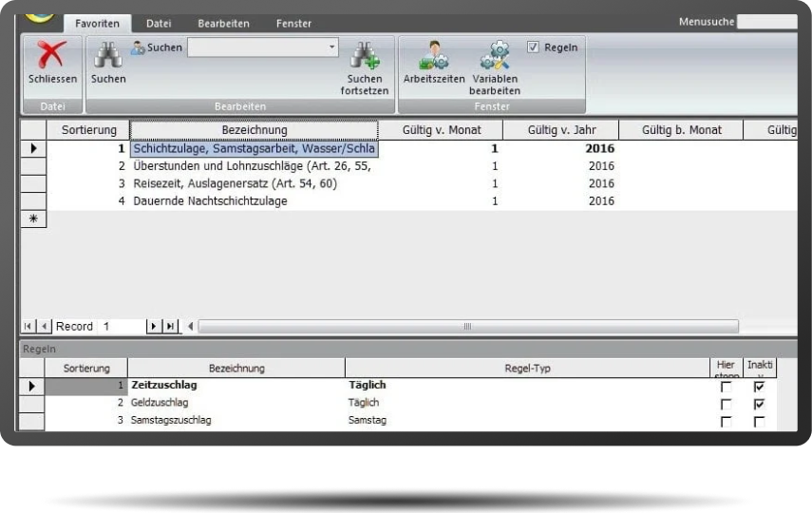Select 'Schichtzulage, Samstagsarbeit, Wasser/Schla' cell
Screen dimensions: 812x513
[x=254, y=149]
